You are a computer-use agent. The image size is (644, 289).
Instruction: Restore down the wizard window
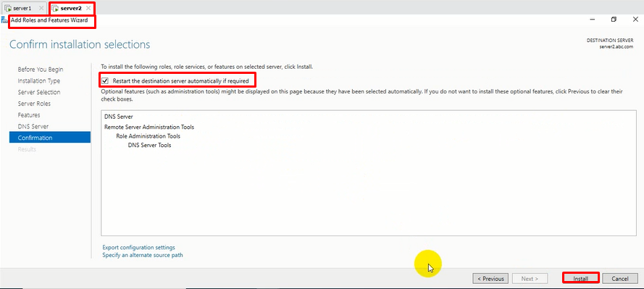coord(614,20)
